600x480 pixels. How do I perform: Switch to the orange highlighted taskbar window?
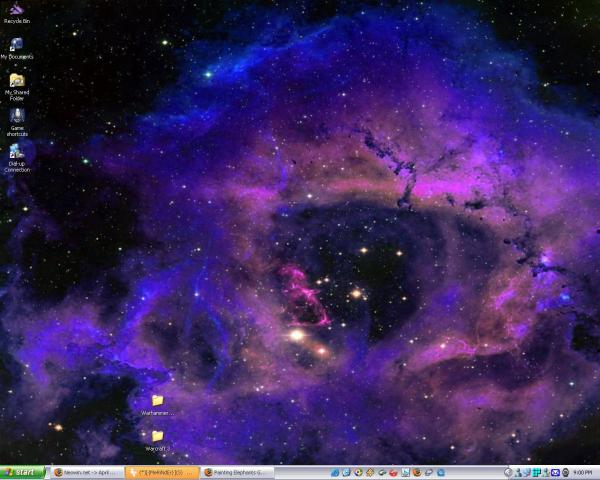click(x=163, y=473)
